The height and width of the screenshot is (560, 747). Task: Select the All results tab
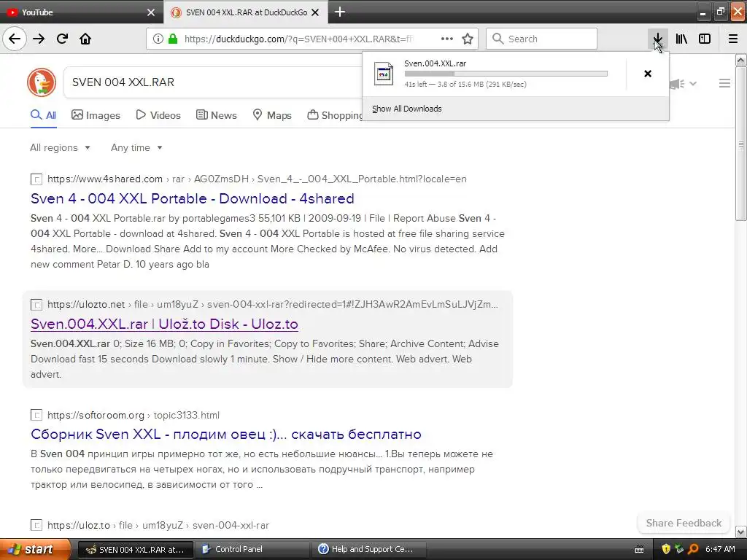coord(43,115)
